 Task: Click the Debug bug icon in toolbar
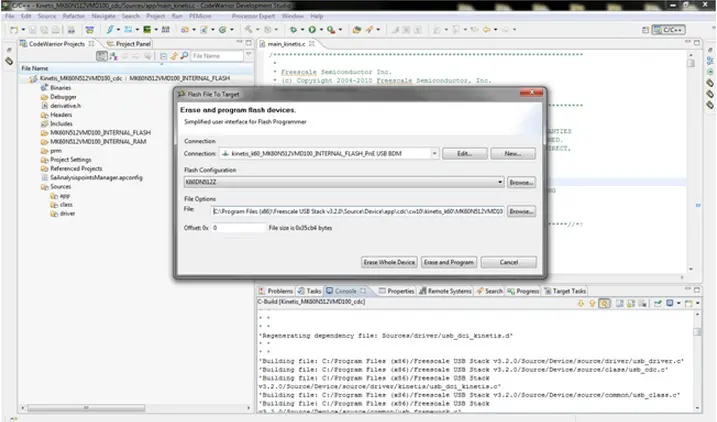coord(293,30)
